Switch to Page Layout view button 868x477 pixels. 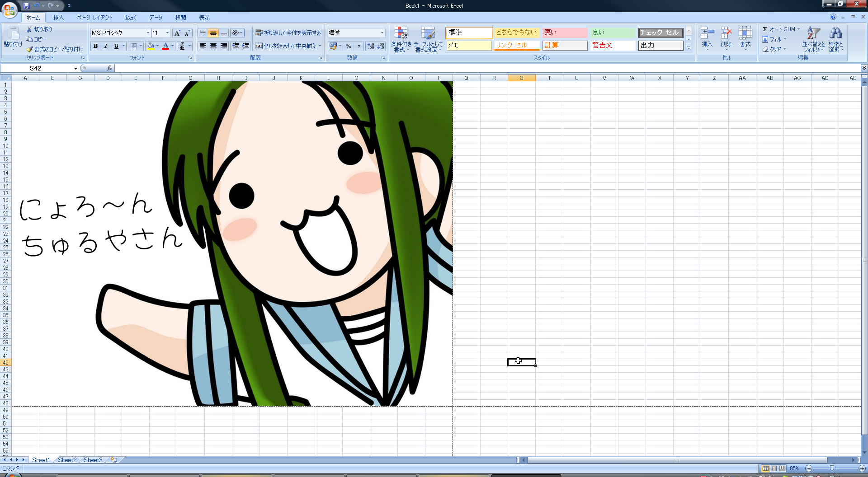pos(774,468)
